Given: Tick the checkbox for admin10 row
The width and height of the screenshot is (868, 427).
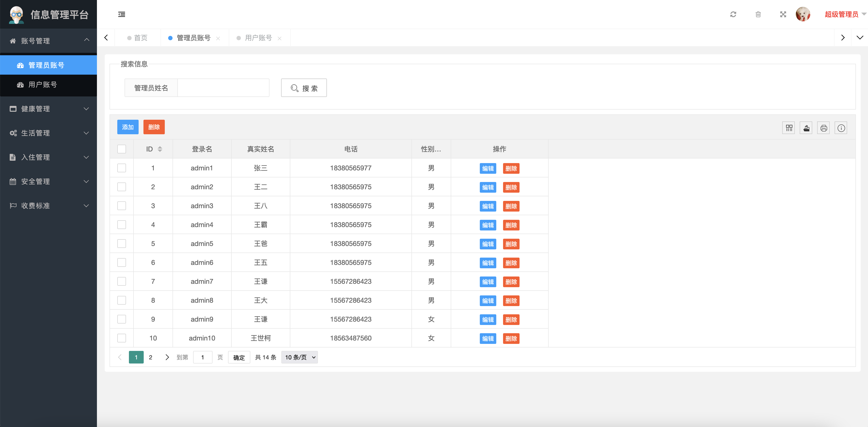Looking at the screenshot, I should 122,338.
